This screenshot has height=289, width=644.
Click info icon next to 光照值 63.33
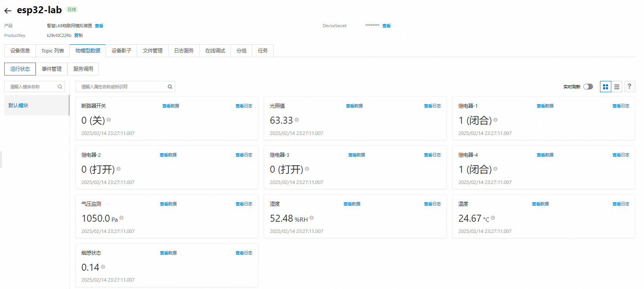pos(297,120)
